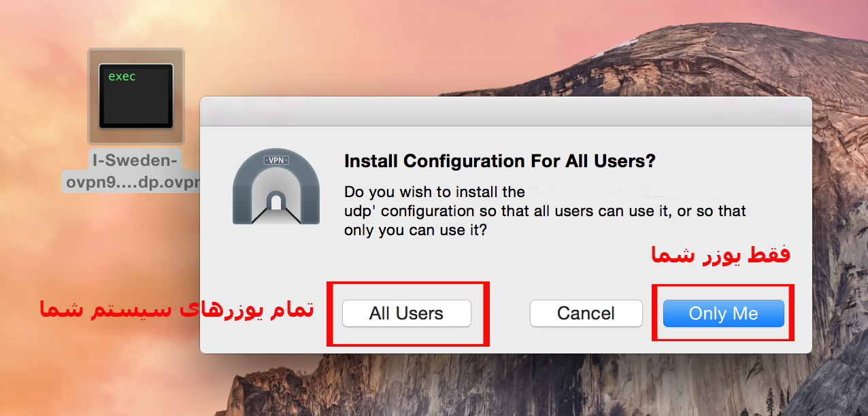Select the exec file icon on desktop
Image resolution: width=868 pixels, height=416 pixels.
click(x=136, y=96)
